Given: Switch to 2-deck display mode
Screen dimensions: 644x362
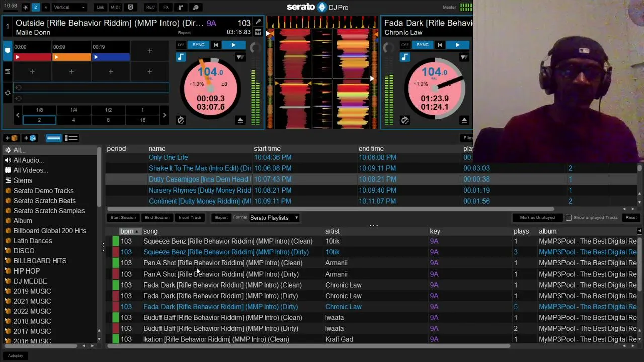Looking at the screenshot, I should (x=36, y=7).
